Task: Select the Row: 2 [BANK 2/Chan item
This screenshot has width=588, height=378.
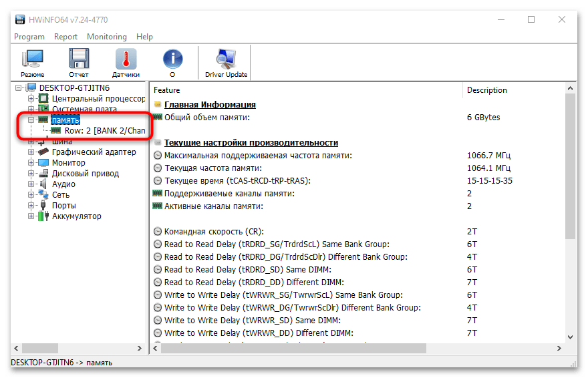Action: point(105,131)
